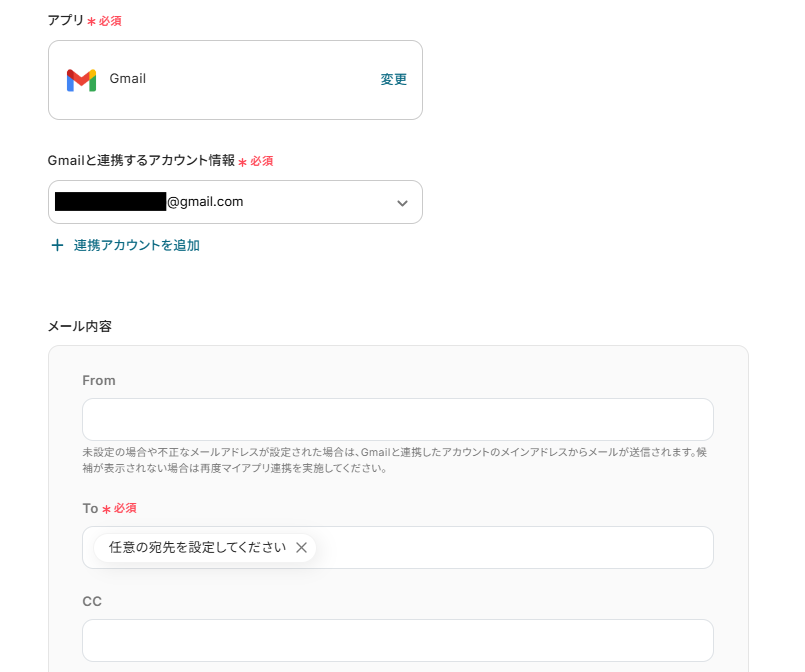Select the 任意の宛先を設定してください chip text

(x=197, y=548)
